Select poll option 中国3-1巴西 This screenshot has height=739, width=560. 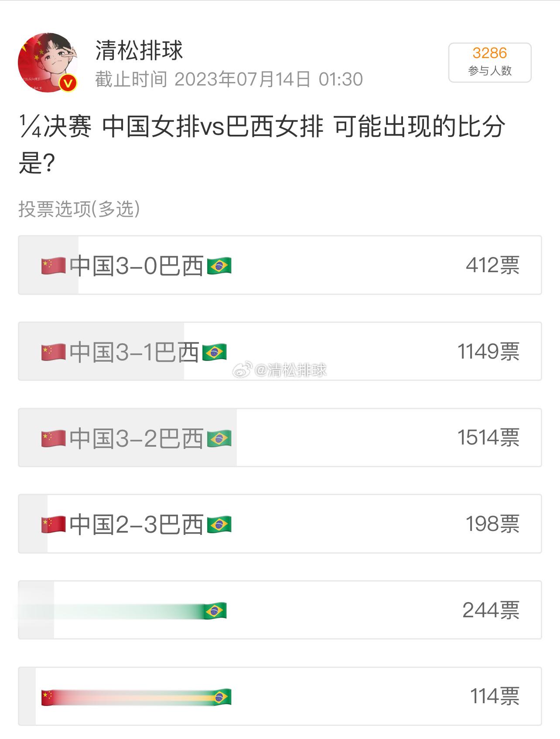pyautogui.click(x=280, y=351)
